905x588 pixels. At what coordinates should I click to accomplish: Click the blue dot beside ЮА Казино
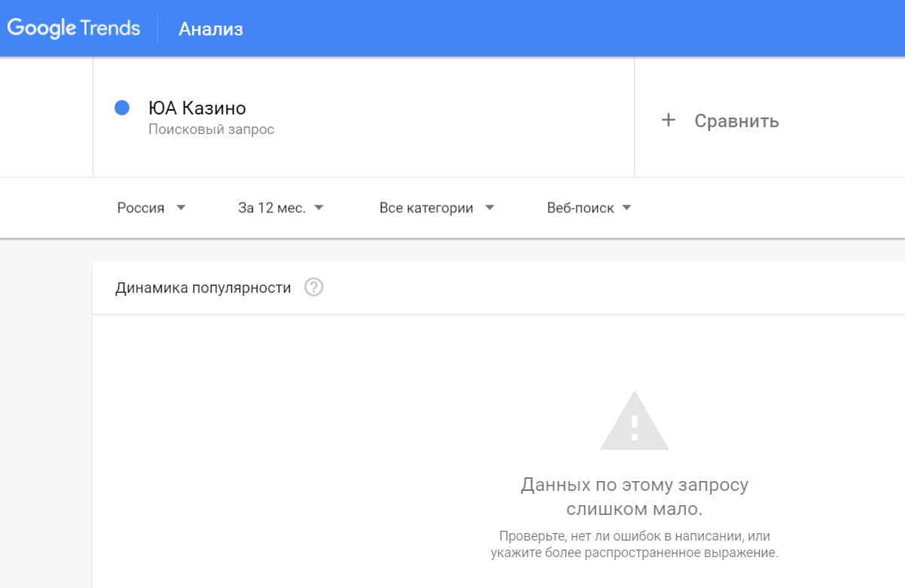tap(122, 108)
